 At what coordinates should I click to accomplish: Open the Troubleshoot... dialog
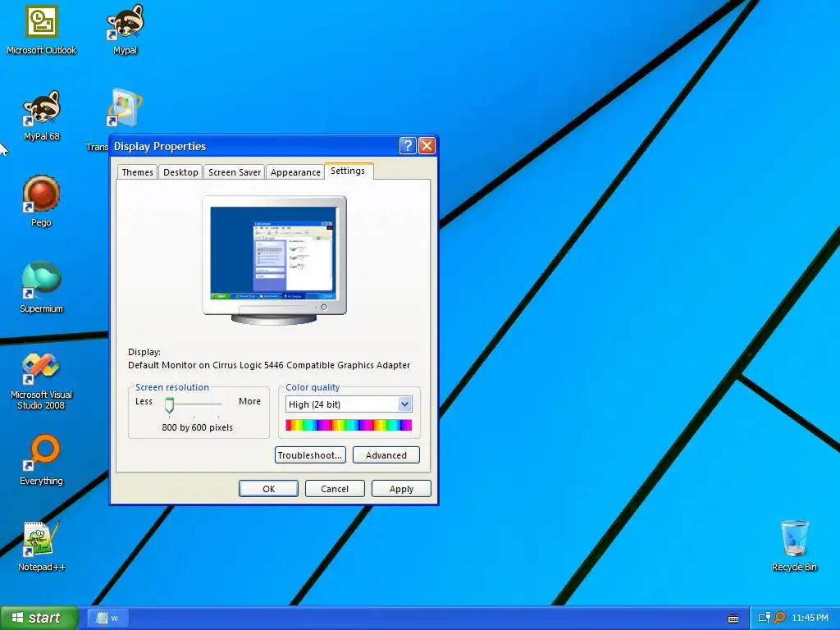[310, 454]
